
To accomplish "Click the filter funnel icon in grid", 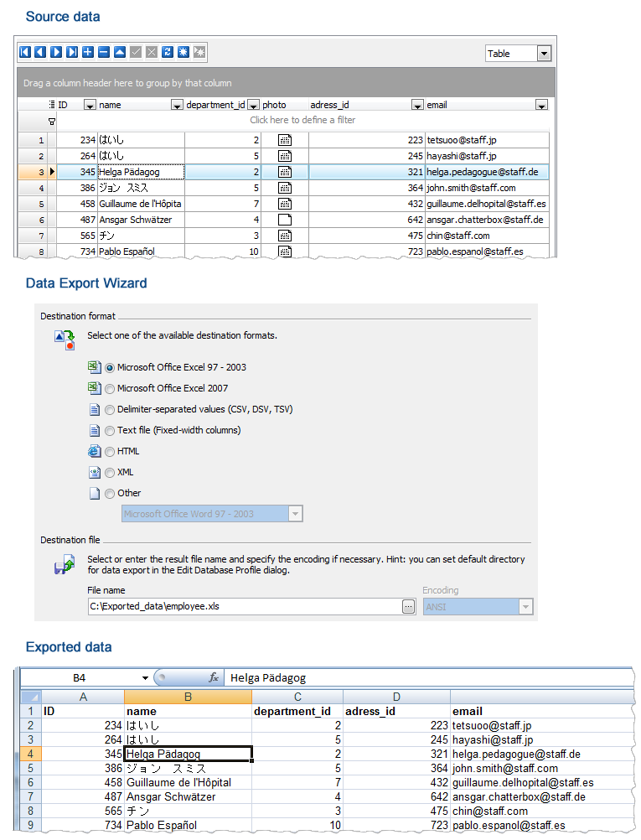I will click(52, 121).
